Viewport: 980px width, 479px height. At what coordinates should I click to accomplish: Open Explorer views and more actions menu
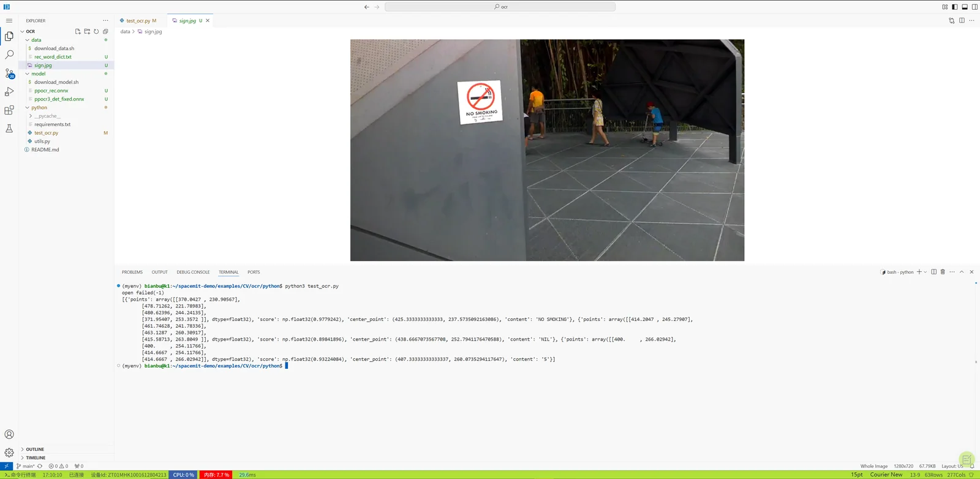tap(105, 20)
